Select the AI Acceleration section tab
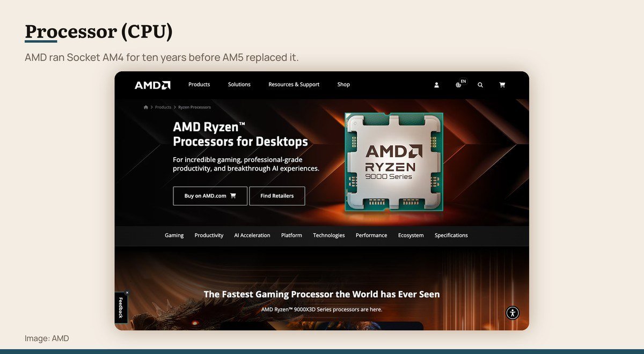 [252, 235]
